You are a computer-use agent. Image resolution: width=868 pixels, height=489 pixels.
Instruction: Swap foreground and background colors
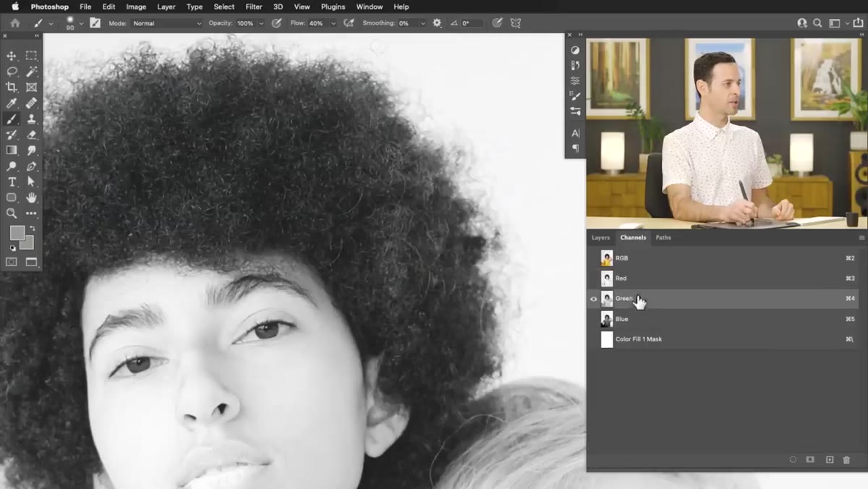click(x=32, y=229)
